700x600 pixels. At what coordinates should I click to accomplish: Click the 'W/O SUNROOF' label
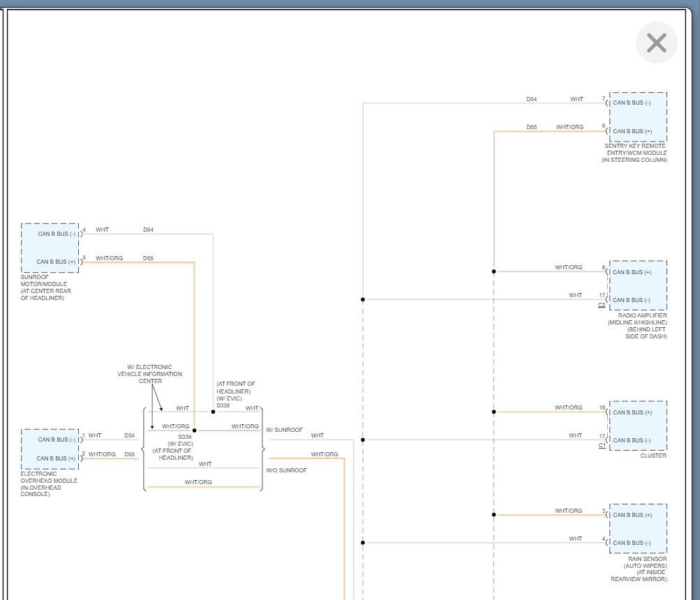click(286, 470)
